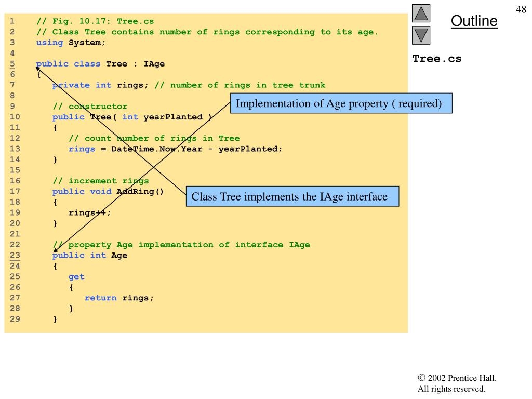The image size is (532, 399).
Task: Select the // constructor comment
Action: tap(90, 107)
